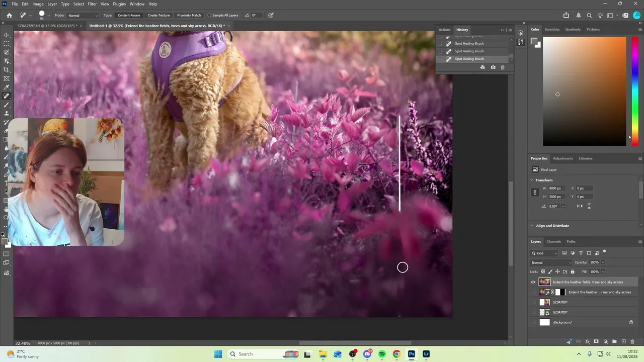Viewport: 644px width, 362px height.
Task: Hide the visible Extend the heather layer
Action: tap(533, 282)
